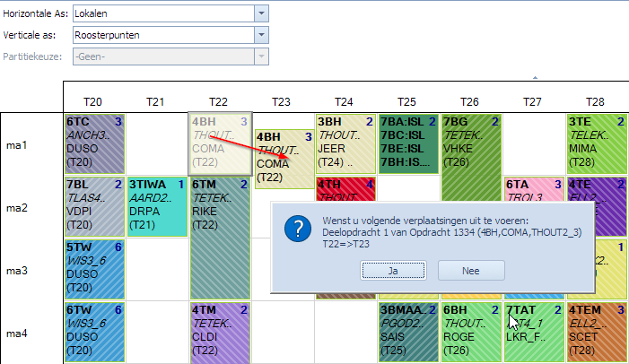629x364 pixels.
Task: Select the turquoise 3TIWA DRPA block
Action: tap(157, 207)
